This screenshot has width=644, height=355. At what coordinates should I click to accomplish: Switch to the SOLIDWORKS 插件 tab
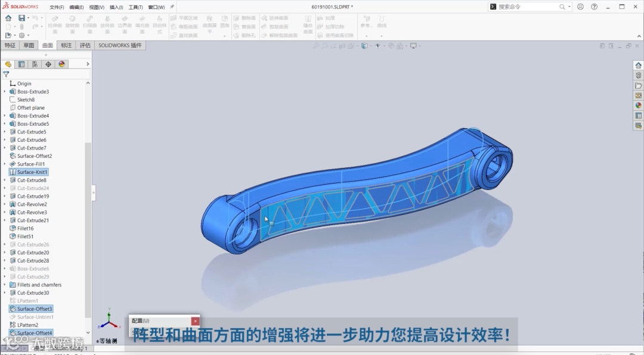point(120,45)
